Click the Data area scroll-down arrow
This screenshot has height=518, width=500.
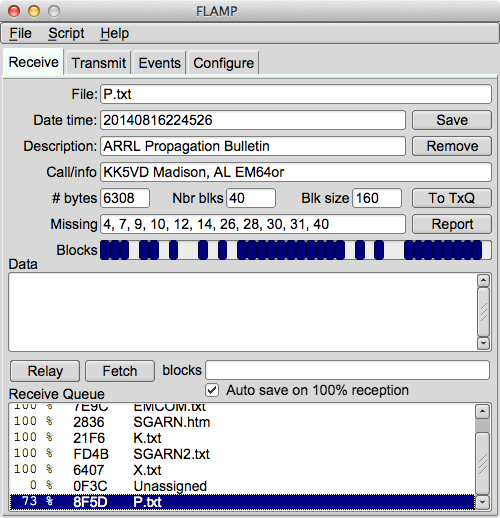coord(483,343)
